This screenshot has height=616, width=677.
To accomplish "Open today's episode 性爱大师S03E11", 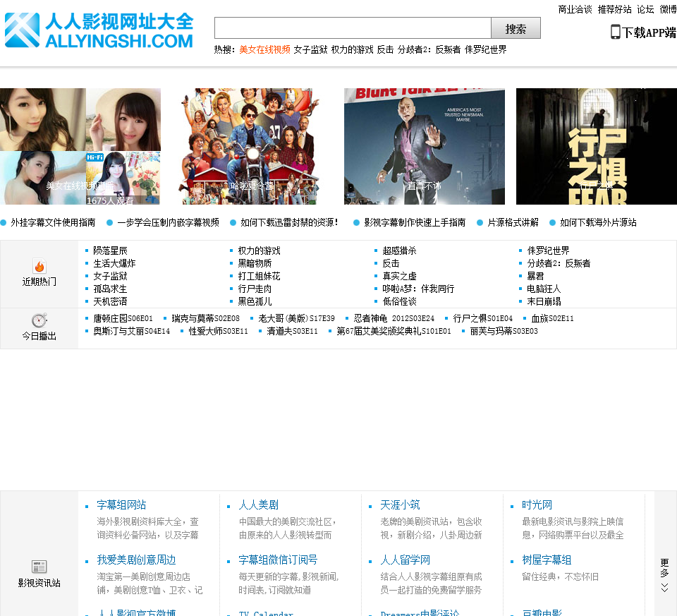I will [x=219, y=332].
